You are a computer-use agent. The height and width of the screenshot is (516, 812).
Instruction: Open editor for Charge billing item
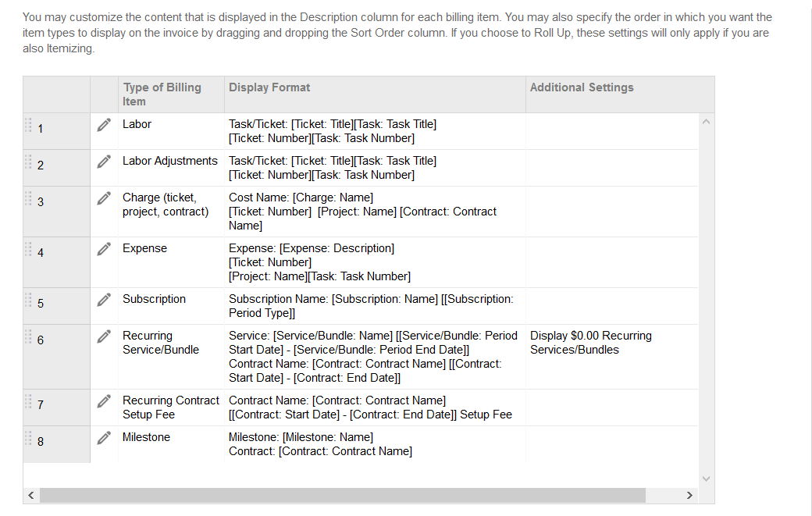(104, 198)
